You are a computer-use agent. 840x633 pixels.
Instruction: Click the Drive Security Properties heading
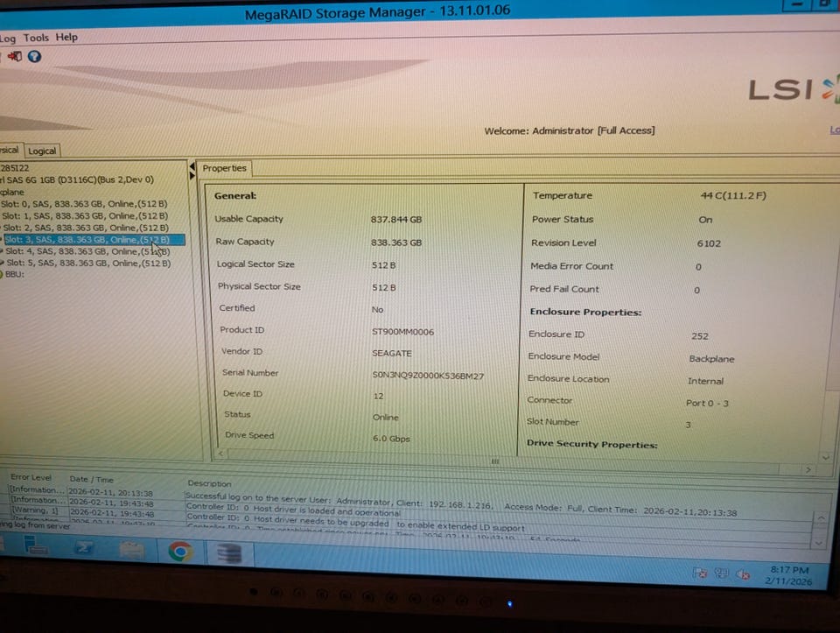[x=592, y=445]
